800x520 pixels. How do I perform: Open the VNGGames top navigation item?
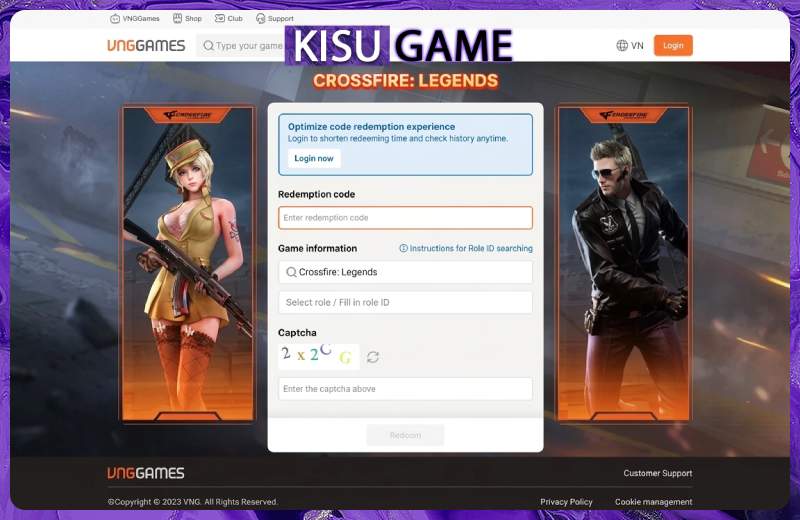[x=135, y=18]
